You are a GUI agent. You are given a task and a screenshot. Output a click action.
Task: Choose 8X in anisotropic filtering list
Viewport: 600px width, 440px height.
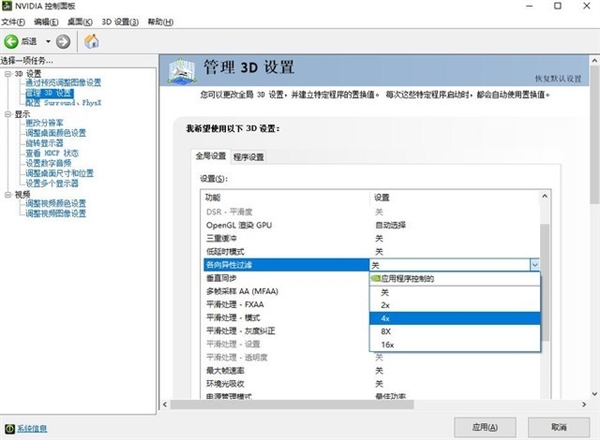[x=455, y=331]
